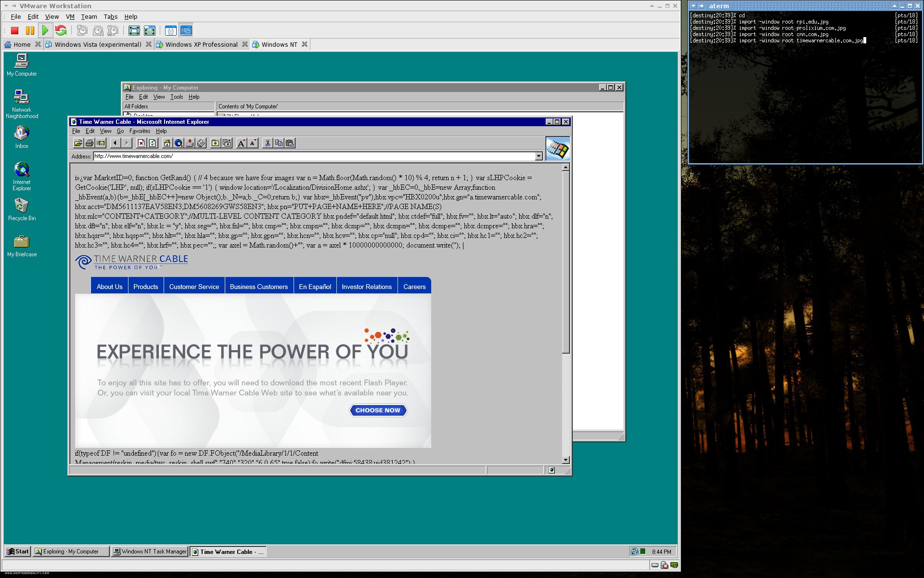The height and width of the screenshot is (578, 924).
Task: Open the Careers navigation link
Action: (x=414, y=287)
